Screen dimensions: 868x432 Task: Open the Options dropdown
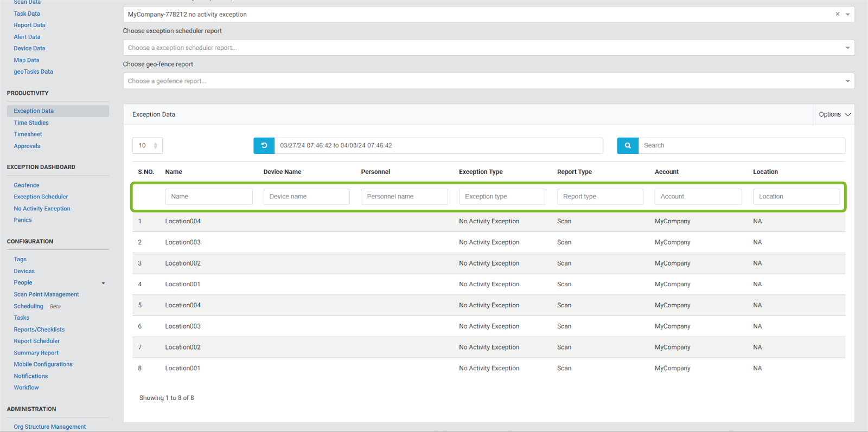(834, 114)
